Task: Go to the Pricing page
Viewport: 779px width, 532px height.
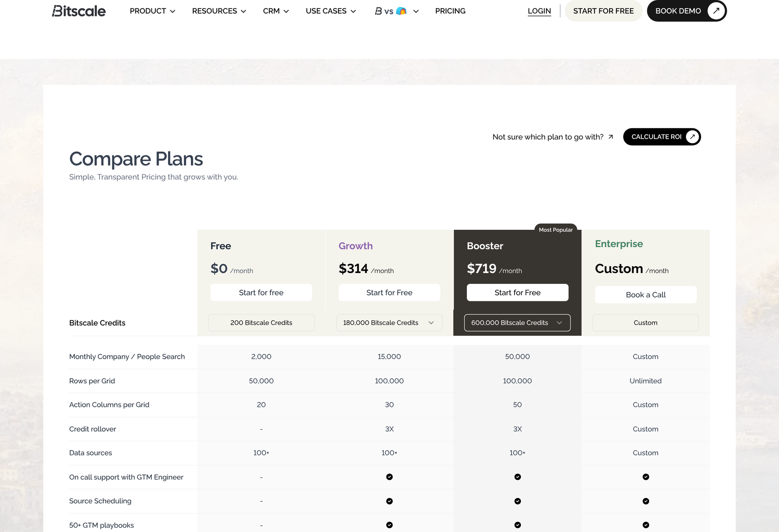Action: [x=450, y=11]
